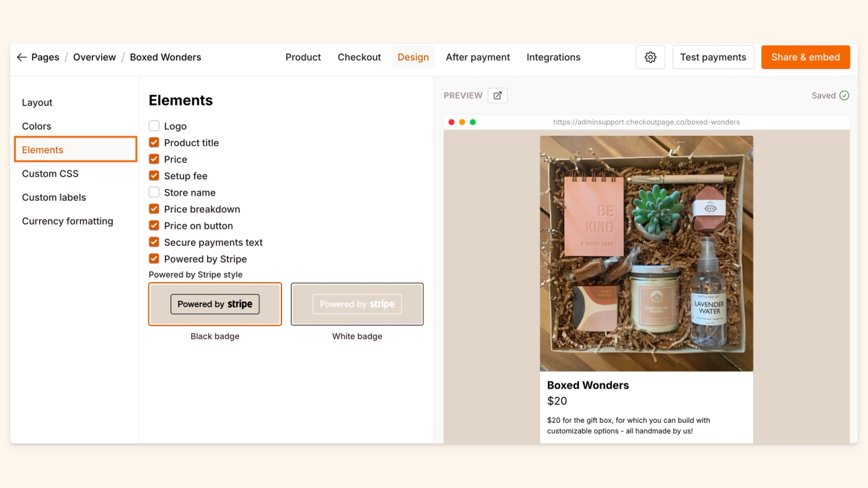Enable the Logo checkbox
This screenshot has height=488, width=868.
pos(154,126)
